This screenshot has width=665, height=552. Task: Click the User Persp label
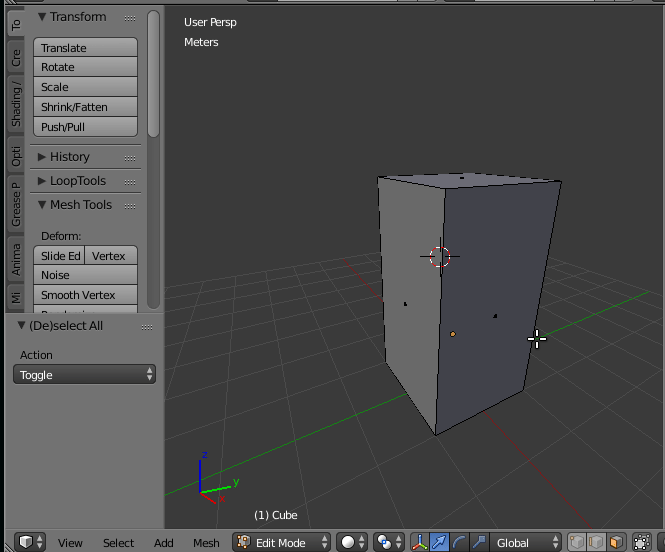click(x=210, y=22)
